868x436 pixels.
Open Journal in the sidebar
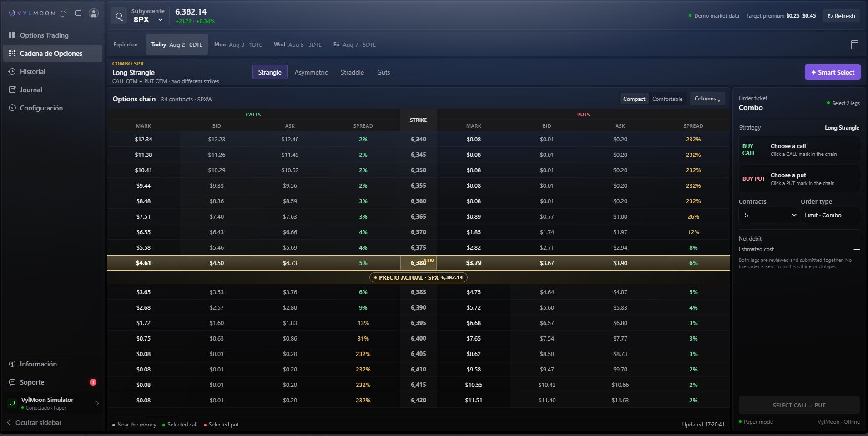(x=53, y=90)
